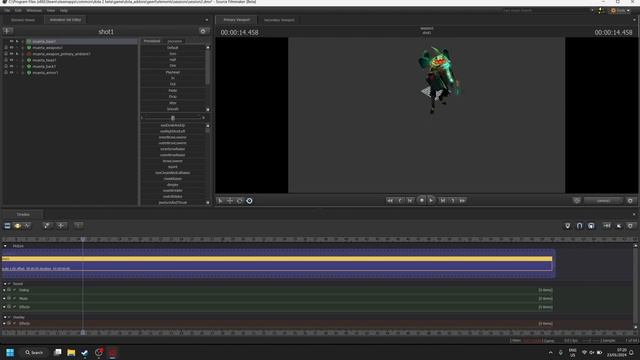This screenshot has width=640, height=360.
Task: Toggle visibility eye of muerta_weapon_primary_ambient1
Action: click(11, 53)
